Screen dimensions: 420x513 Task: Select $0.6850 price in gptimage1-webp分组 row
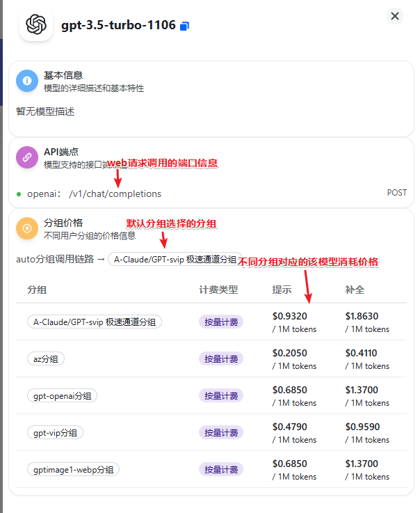point(289,464)
